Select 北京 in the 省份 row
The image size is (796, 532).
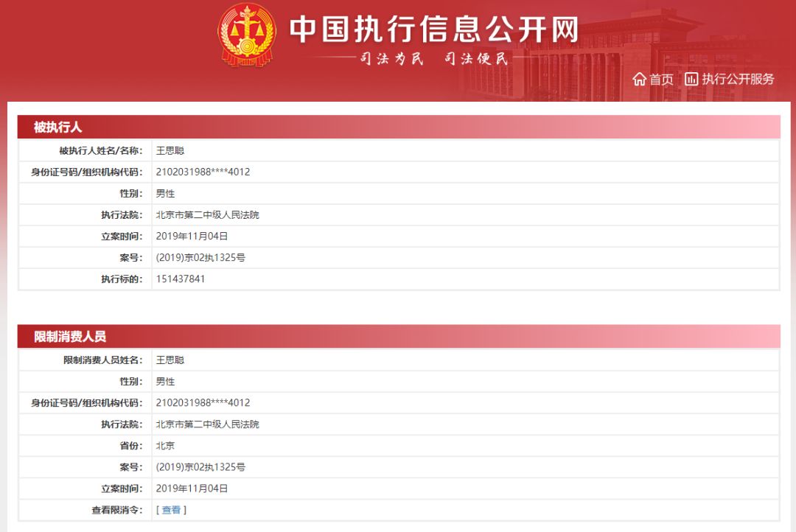click(x=164, y=445)
